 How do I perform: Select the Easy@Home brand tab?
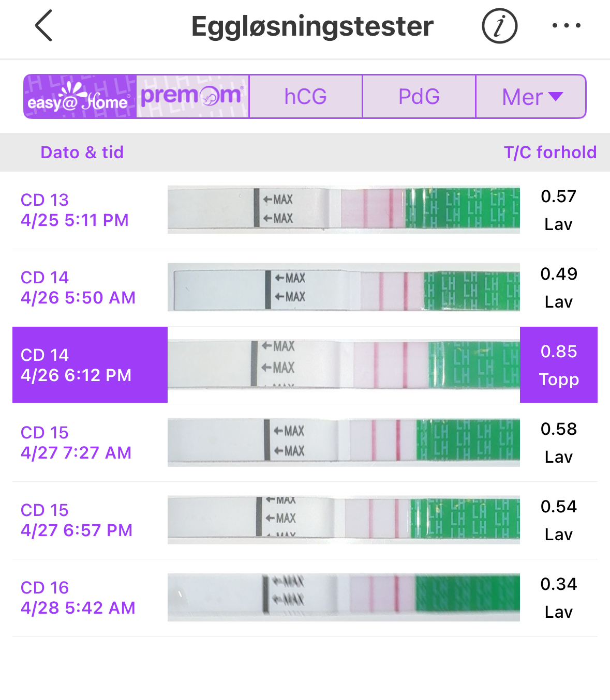tap(80, 97)
